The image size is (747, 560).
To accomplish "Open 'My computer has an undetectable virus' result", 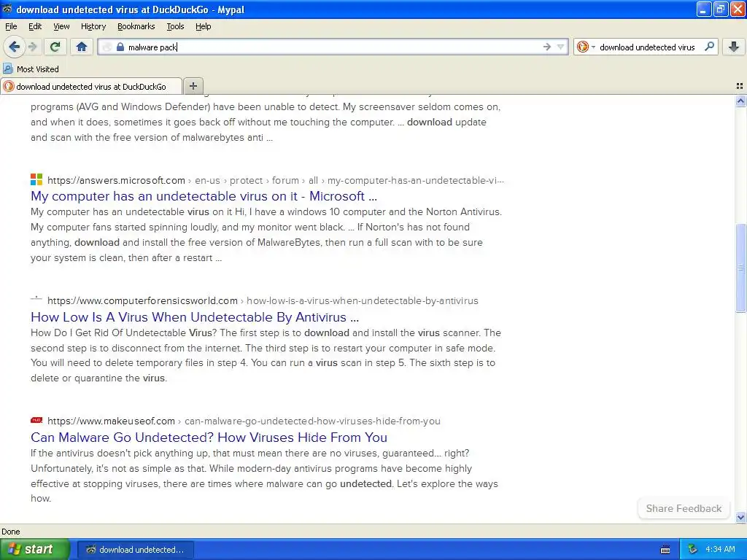I will pos(204,195).
